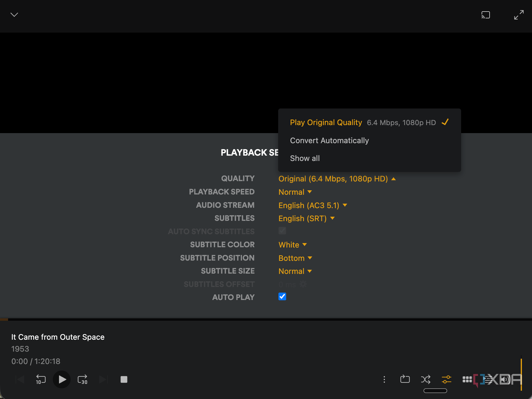Open the Subtitle Size Normal dropdown

click(x=295, y=271)
